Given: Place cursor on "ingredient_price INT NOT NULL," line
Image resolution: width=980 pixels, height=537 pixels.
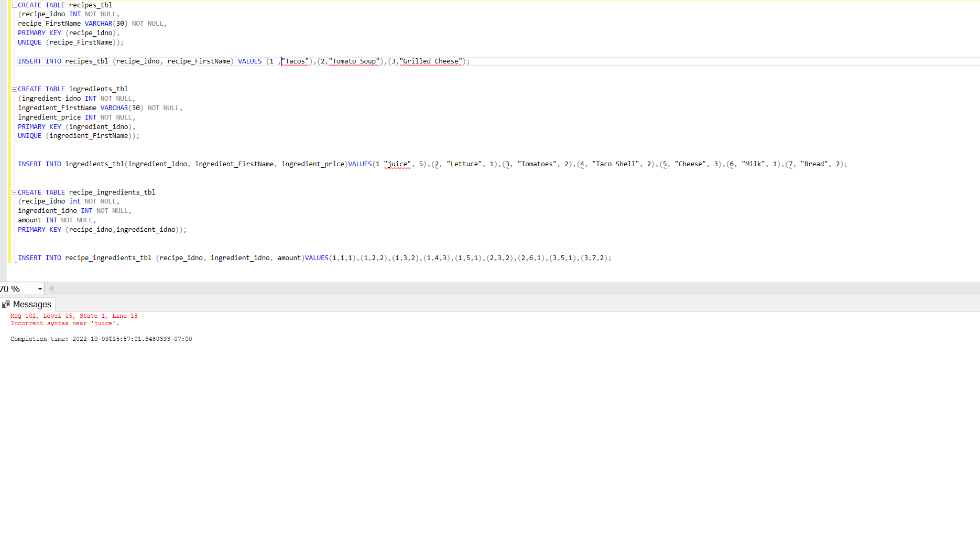Looking at the screenshot, I should tap(77, 117).
